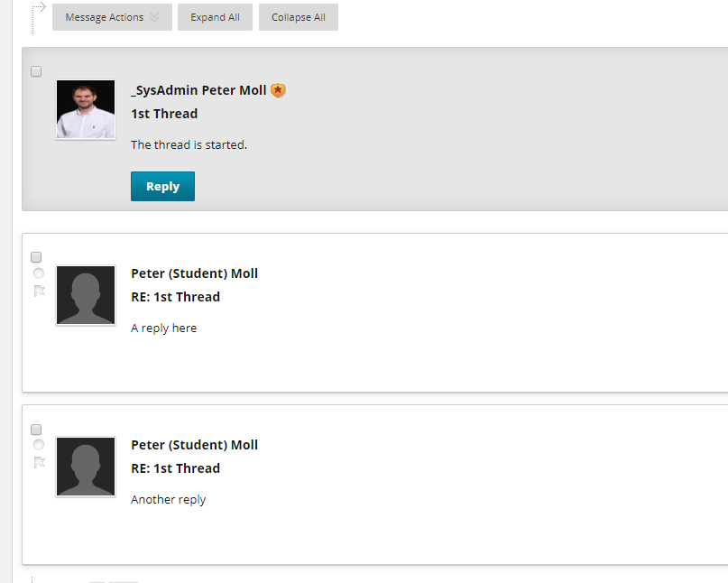Flag the 'A reply here' message
The height and width of the screenshot is (583, 728).
pos(40,291)
